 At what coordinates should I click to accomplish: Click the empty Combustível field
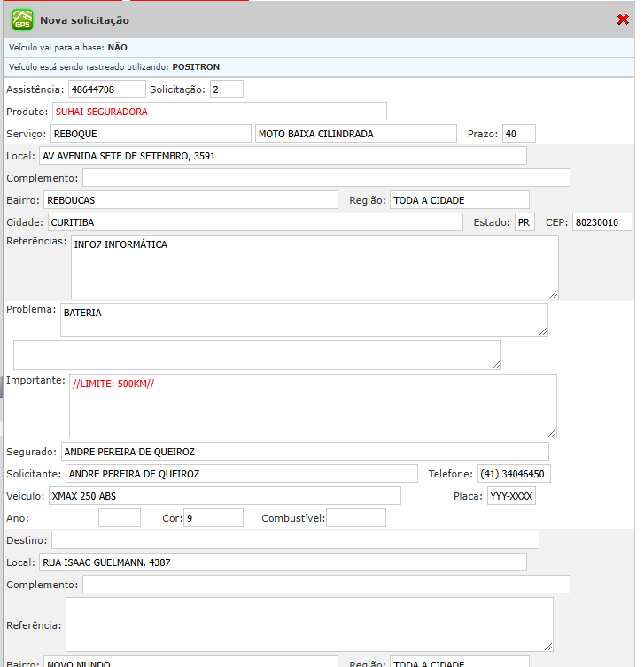(x=355, y=518)
